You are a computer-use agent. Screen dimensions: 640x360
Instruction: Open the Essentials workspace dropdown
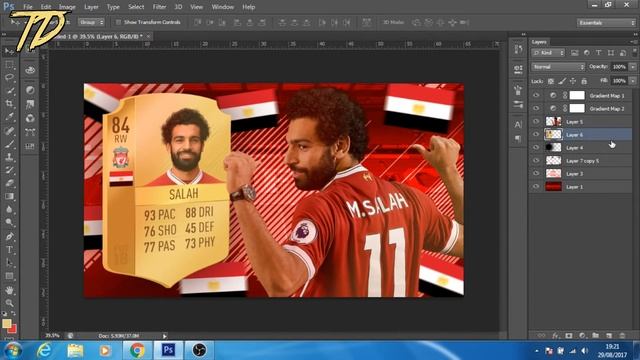(606, 23)
